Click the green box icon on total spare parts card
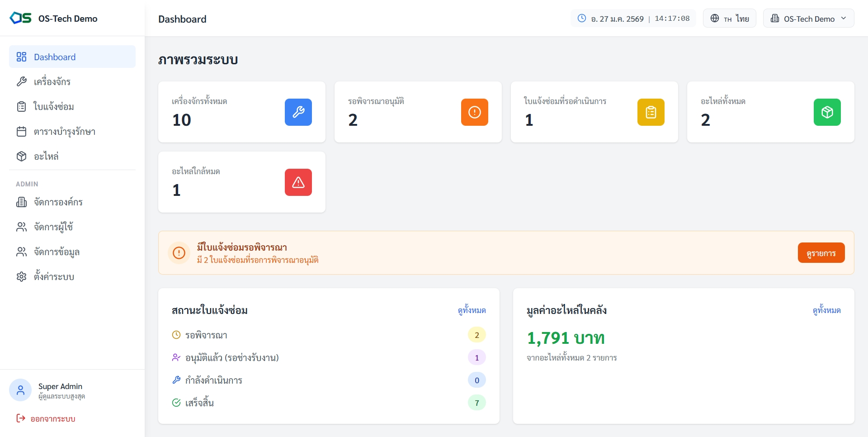Screen dimensions: 868x437 (827, 112)
